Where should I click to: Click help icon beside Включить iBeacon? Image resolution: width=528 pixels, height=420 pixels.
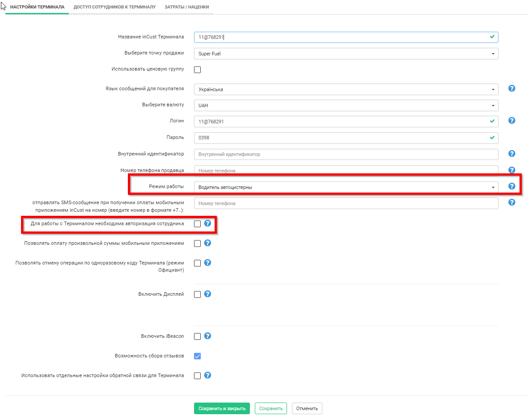207,336
